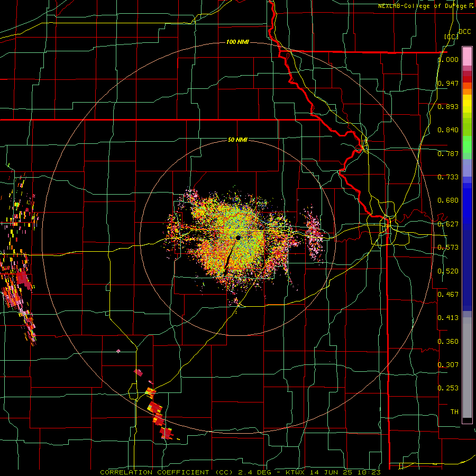Image resolution: width=476 pixels, height=476 pixels.
Task: Click the CORRELATION COEFFICIENT caption at the bottom
Action: click(241, 472)
